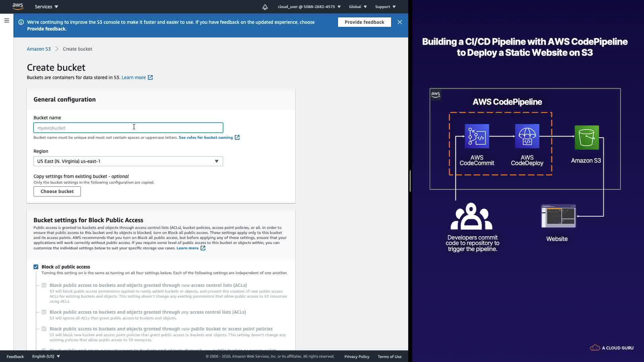Click the AWS CodeCommit icon in diagram

click(477, 136)
